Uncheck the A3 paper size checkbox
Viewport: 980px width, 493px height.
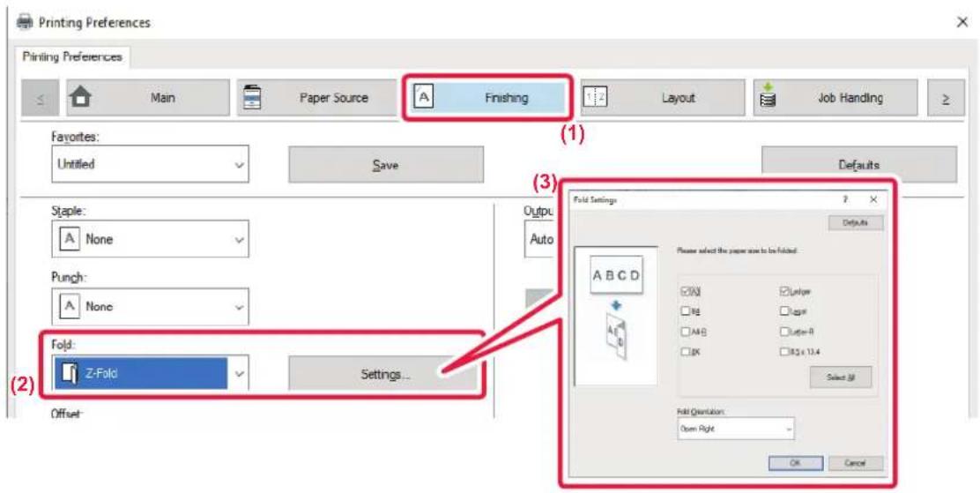tap(687, 291)
